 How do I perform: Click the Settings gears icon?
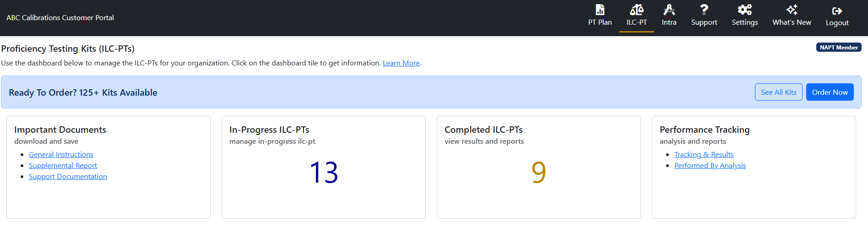pyautogui.click(x=745, y=10)
